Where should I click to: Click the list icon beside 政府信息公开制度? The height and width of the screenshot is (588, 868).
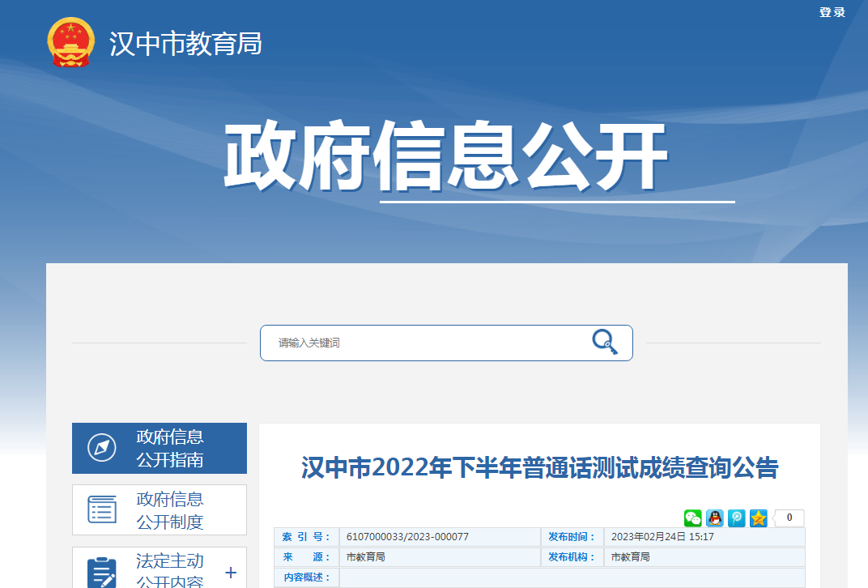[102, 509]
